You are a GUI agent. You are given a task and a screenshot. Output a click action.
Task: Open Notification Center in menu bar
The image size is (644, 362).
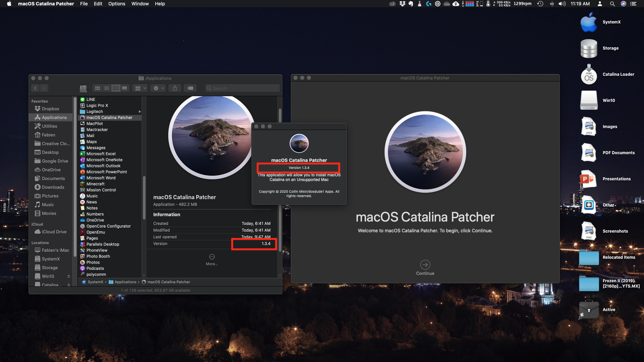point(633,4)
